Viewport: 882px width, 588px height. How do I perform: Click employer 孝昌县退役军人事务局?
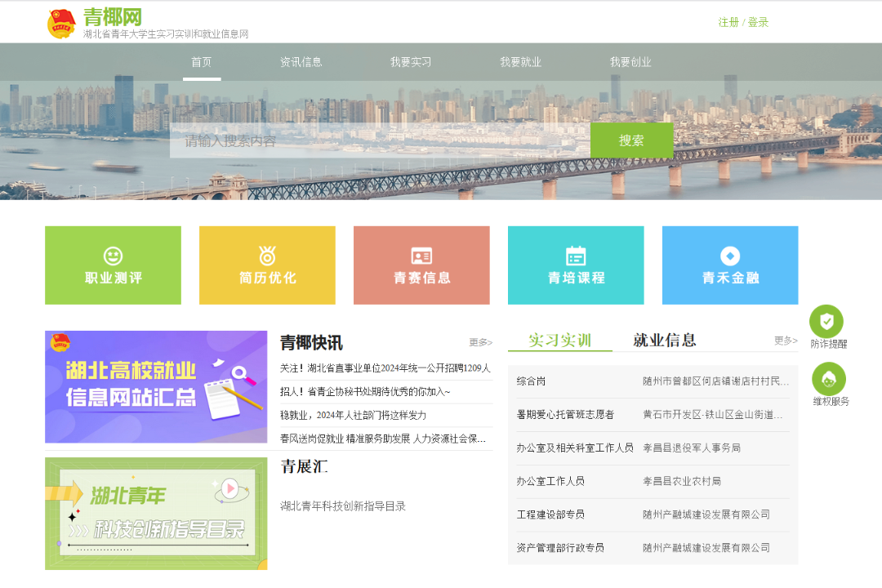tap(692, 448)
